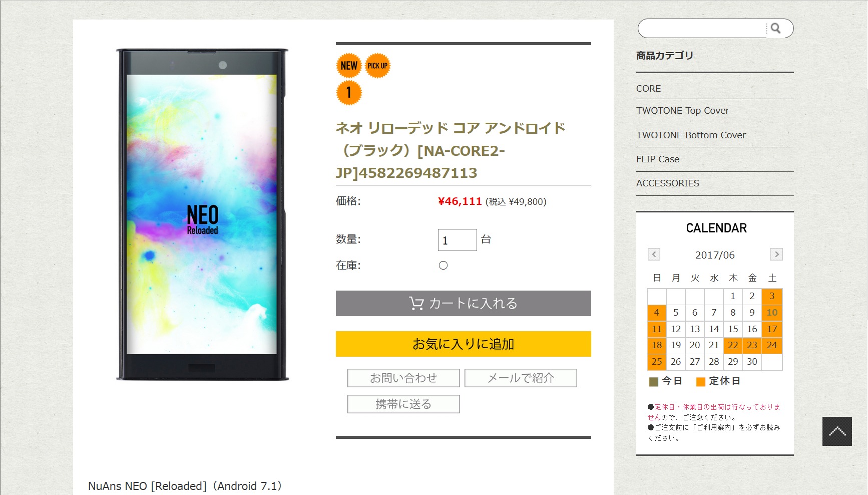Click the PICK UP badge icon
868x495 pixels.
(377, 66)
